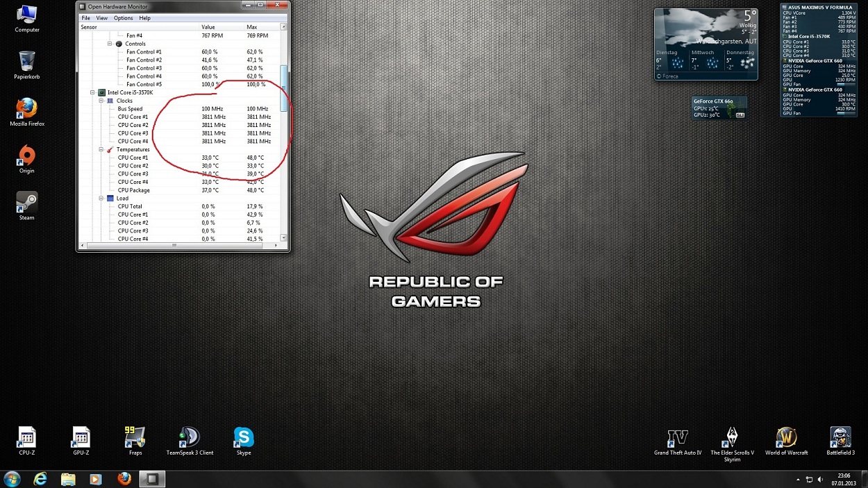Launch the Fraps desktop shortcut
Image resolution: width=868 pixels, height=488 pixels.
coord(135,441)
